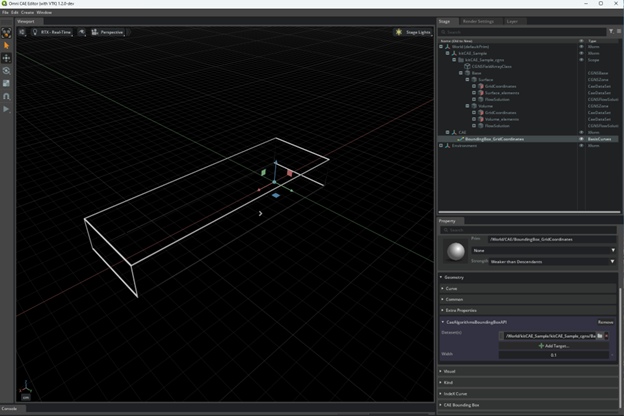624x416 pixels.
Task: Expand the CAE Bounding Box section
Action: point(528,405)
